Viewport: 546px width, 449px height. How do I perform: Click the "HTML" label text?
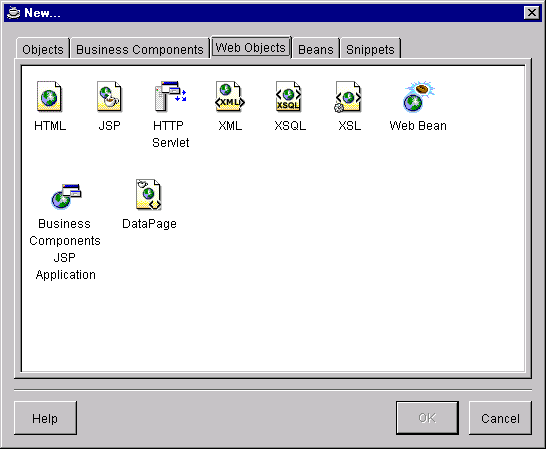[x=50, y=126]
